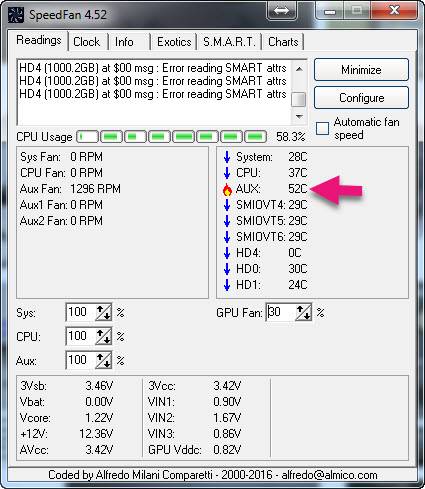Viewport: 425px width, 489px height.
Task: Click the double-arrow button in the title bar
Action: [281, 11]
